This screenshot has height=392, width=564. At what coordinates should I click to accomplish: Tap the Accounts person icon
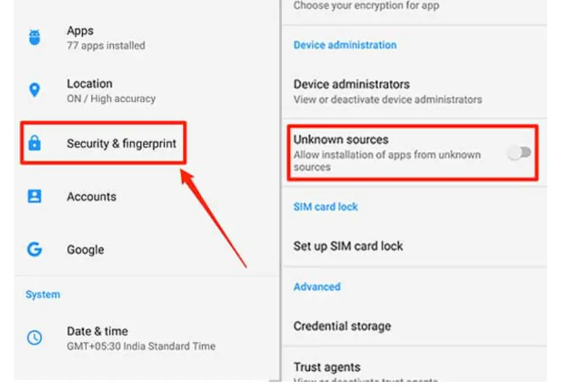click(x=34, y=197)
